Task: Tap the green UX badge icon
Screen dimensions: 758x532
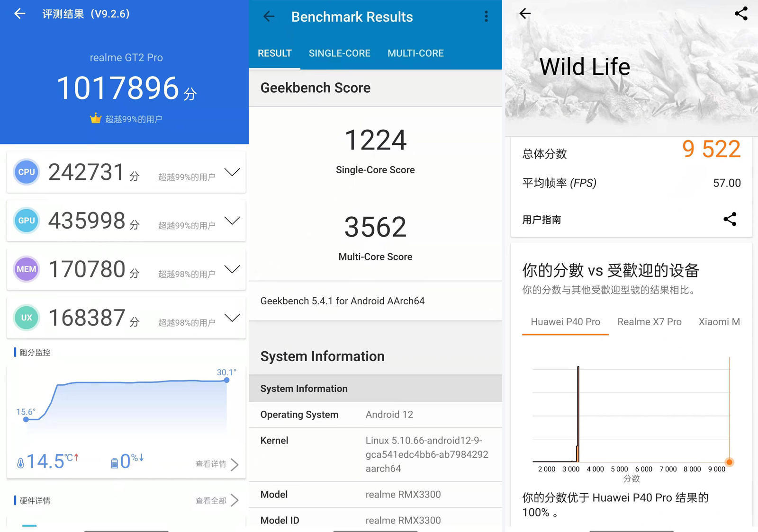Action: tap(27, 318)
